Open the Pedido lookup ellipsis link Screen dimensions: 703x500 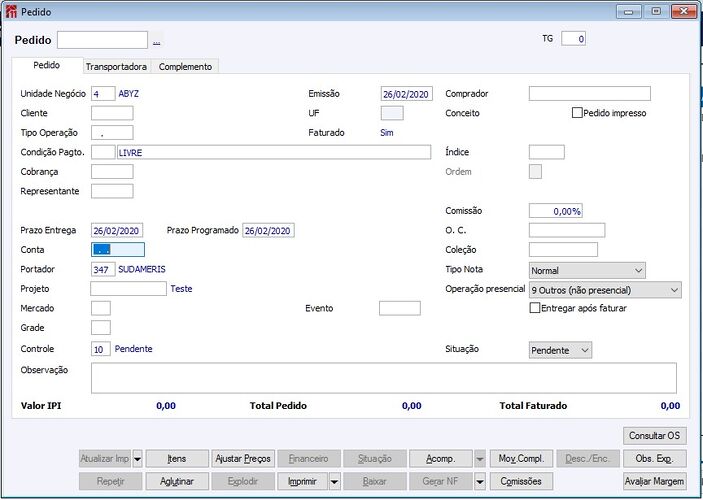coord(156,41)
